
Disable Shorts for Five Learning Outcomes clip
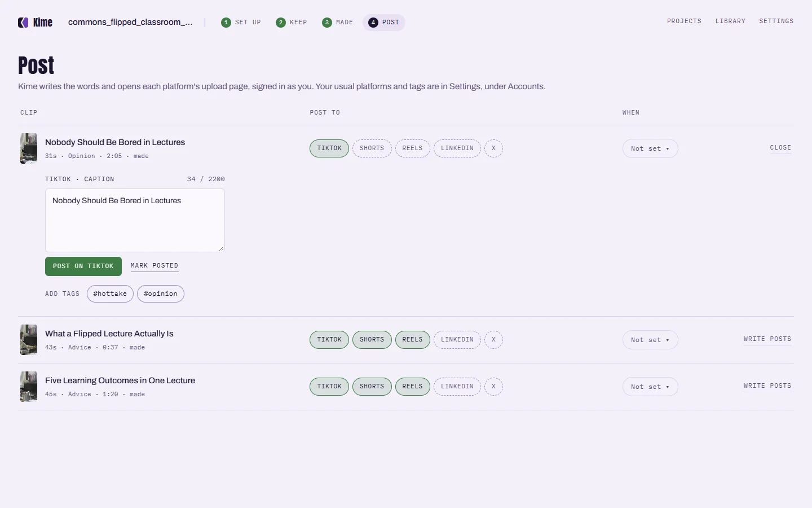coord(372,387)
